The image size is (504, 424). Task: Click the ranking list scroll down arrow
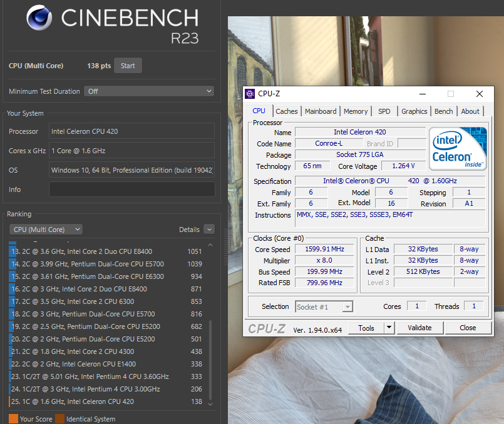click(210, 404)
